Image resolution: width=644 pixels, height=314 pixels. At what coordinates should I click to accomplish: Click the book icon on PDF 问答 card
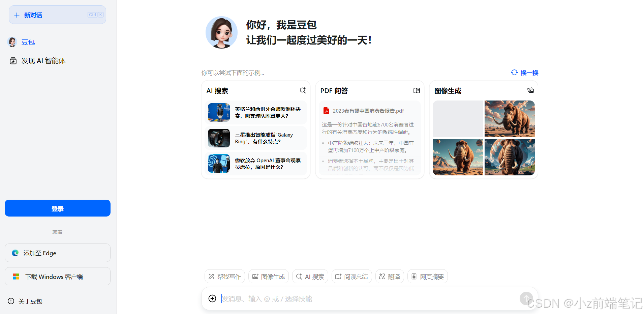[417, 90]
